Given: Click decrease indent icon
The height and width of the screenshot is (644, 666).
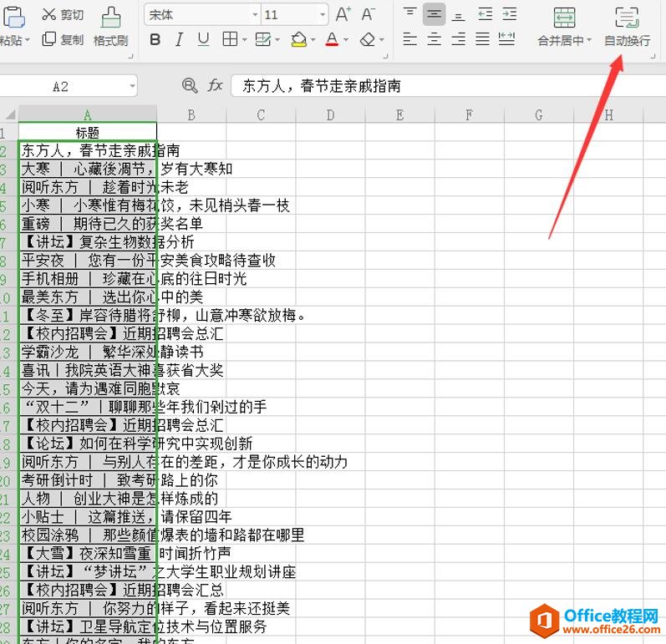Looking at the screenshot, I should pyautogui.click(x=485, y=14).
